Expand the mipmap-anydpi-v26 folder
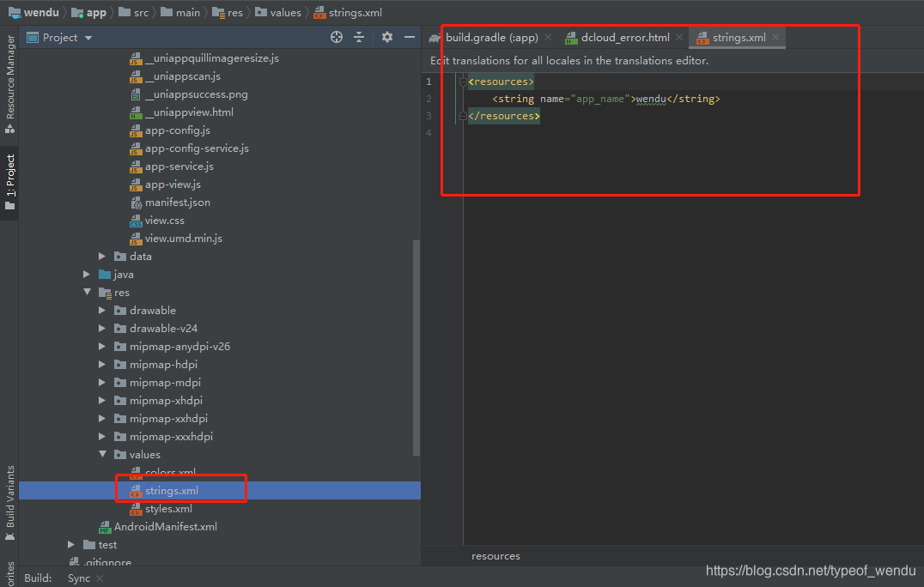The image size is (924, 587). [x=102, y=346]
